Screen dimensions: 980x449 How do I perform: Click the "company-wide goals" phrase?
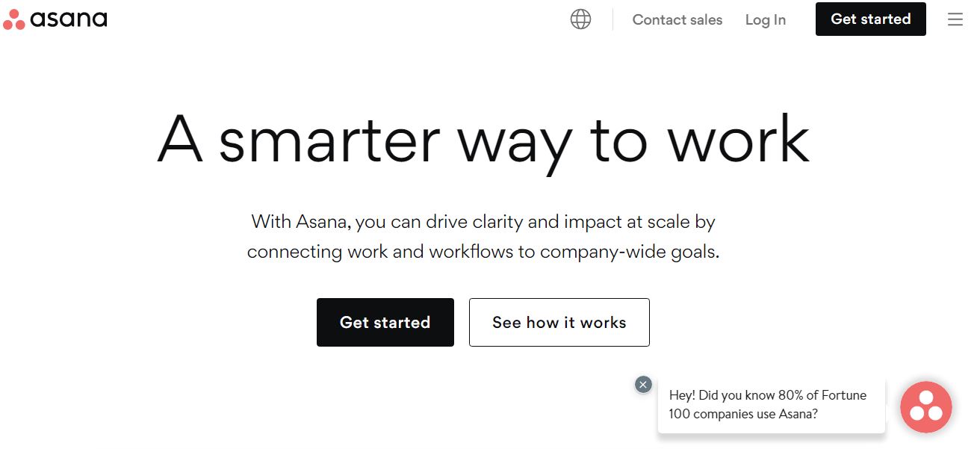point(629,252)
